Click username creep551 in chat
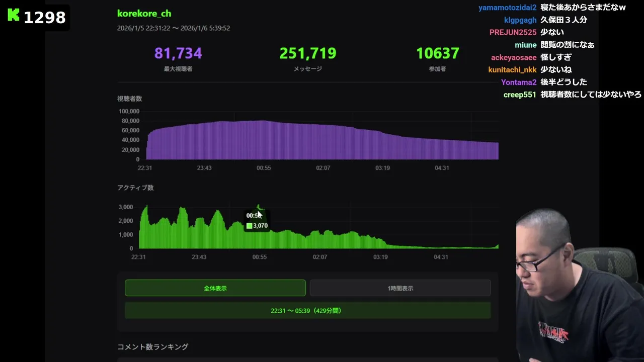This screenshot has width=644, height=362. 520,95
